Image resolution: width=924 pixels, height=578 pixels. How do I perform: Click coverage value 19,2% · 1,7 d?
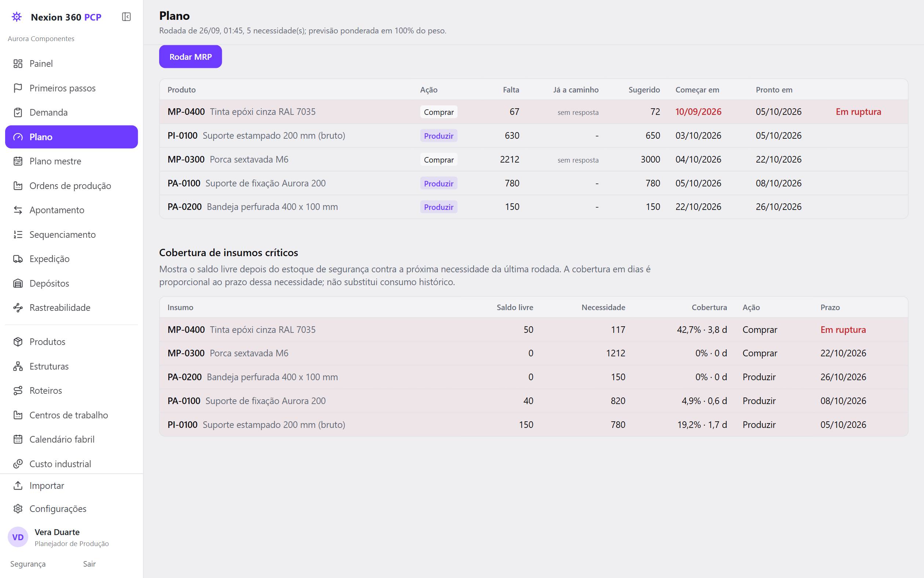point(702,425)
